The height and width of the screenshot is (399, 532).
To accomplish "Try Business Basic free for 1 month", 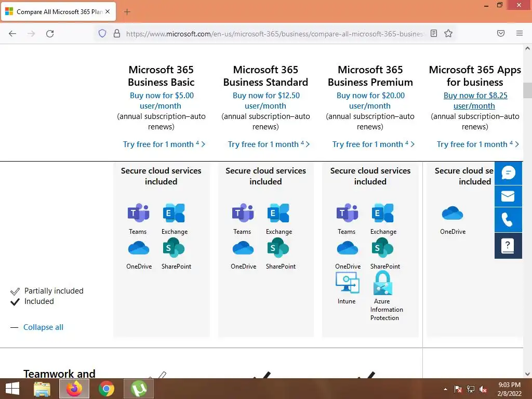I will (x=164, y=144).
